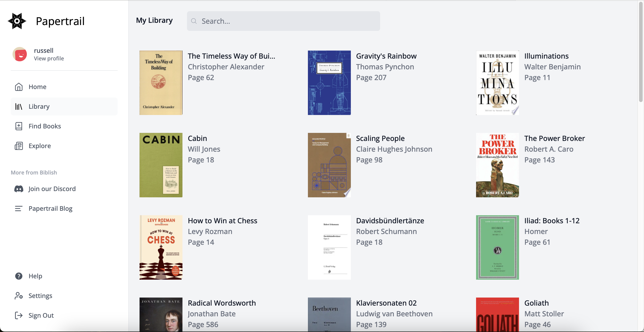Screen dimensions: 644x332
Task: Click the View profile link
Action: tap(49, 59)
